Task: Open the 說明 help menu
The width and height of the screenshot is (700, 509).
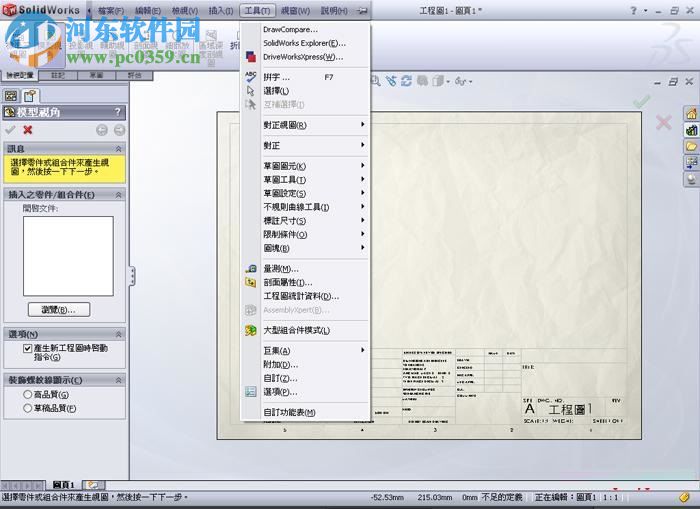Action: 333,10
